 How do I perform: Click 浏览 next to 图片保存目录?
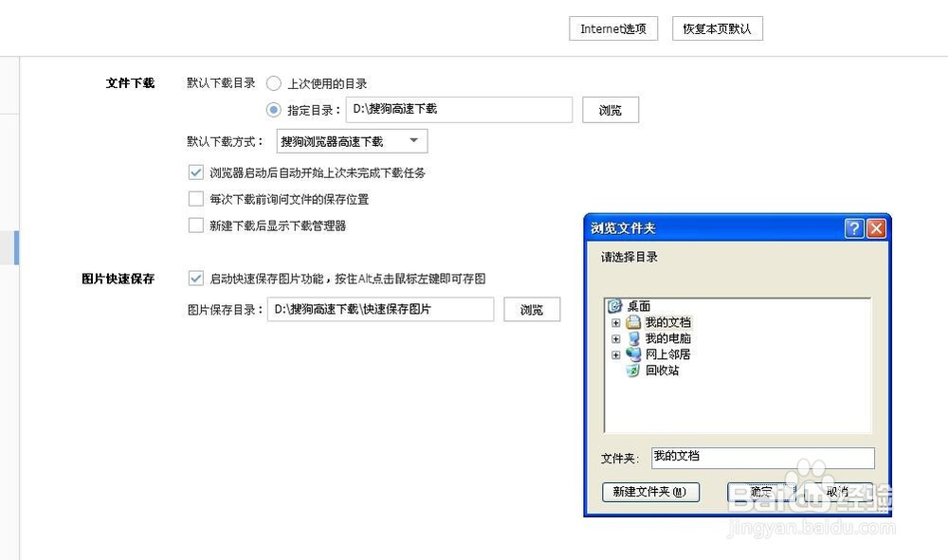point(532,309)
